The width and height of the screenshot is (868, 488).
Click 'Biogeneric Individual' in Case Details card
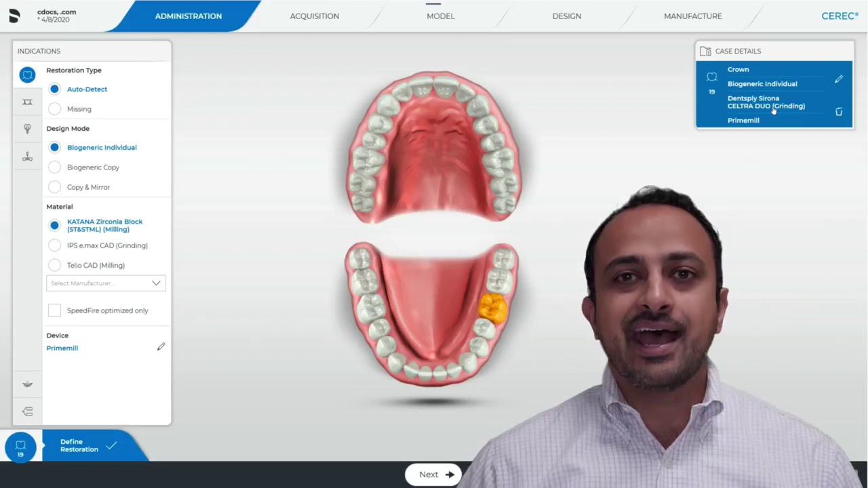[x=762, y=83]
